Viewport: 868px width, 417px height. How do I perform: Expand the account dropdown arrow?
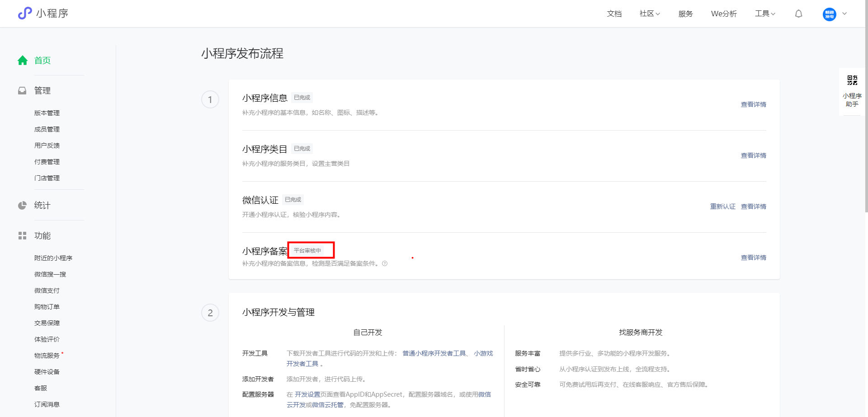click(x=844, y=14)
